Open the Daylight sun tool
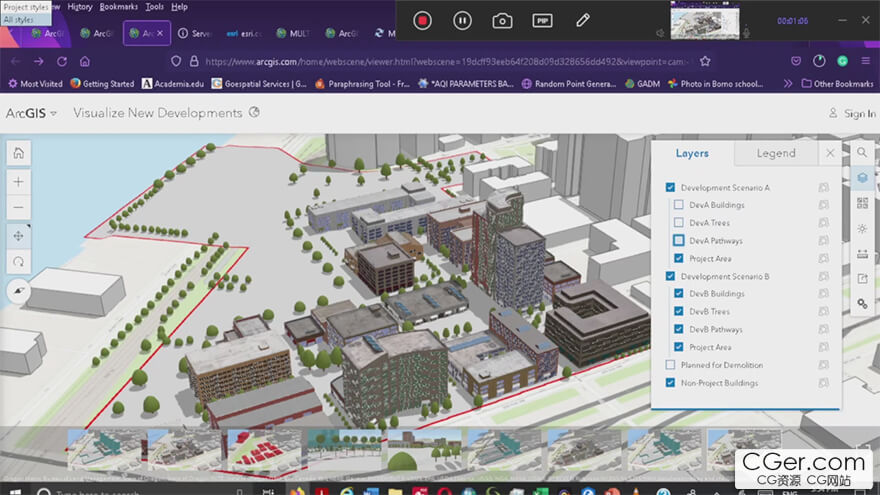 pos(862,228)
